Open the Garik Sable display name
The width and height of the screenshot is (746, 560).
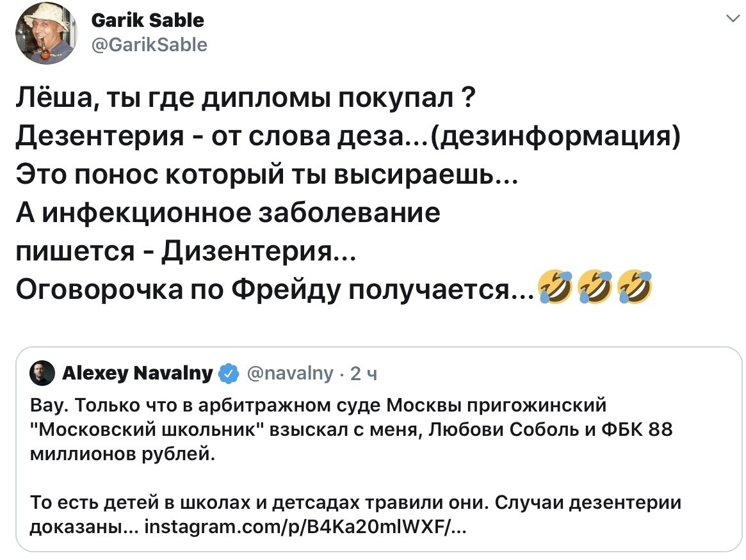pyautogui.click(x=148, y=20)
